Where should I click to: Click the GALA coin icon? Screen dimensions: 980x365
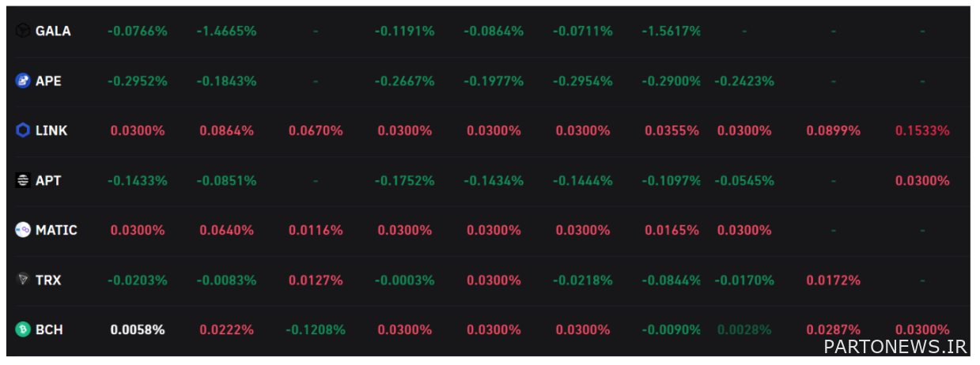(23, 31)
